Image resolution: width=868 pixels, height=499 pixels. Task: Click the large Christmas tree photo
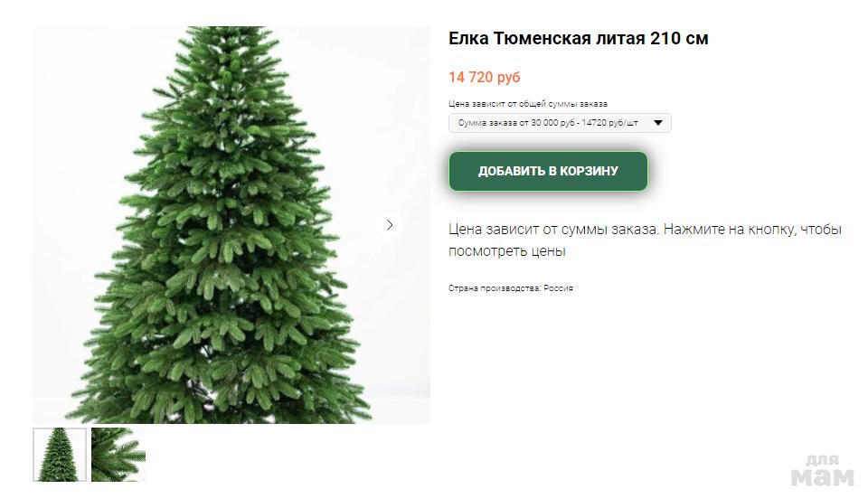coord(231,224)
